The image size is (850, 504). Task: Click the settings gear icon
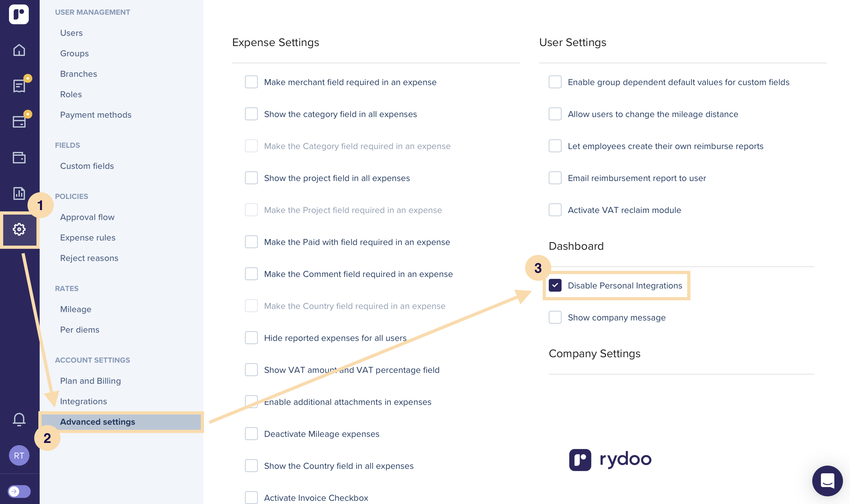coord(20,229)
